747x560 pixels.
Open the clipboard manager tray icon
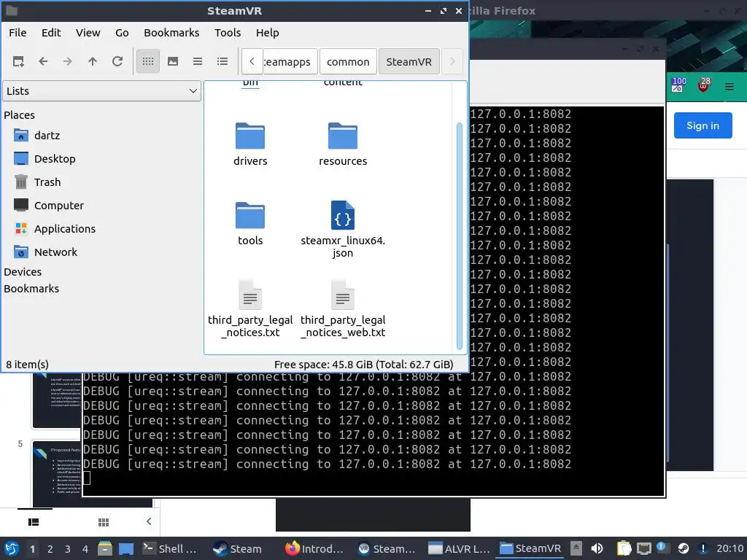[x=624, y=548]
